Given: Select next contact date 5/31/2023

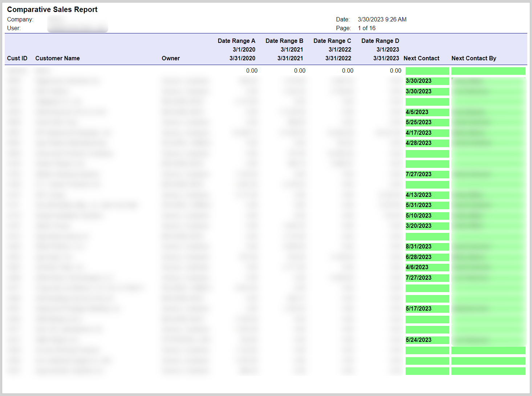Looking at the screenshot, I should click(418, 205).
